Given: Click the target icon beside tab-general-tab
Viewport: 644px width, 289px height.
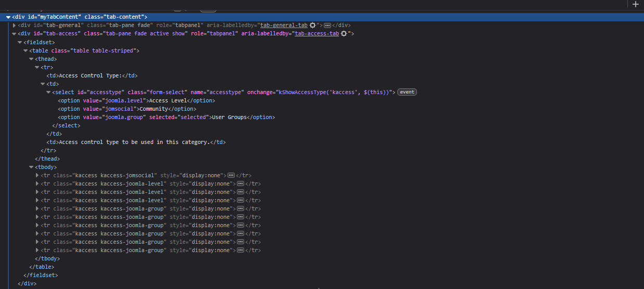Looking at the screenshot, I should click(x=312, y=25).
